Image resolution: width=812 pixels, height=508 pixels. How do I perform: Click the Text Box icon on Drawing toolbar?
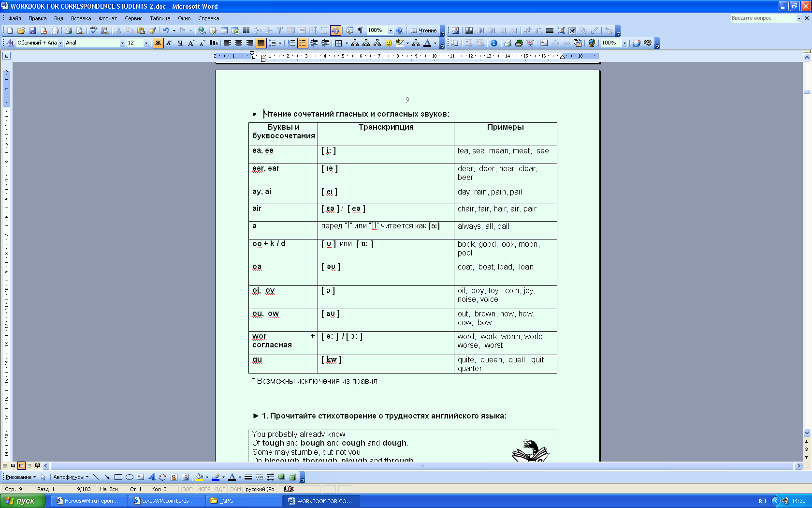pyautogui.click(x=140, y=477)
